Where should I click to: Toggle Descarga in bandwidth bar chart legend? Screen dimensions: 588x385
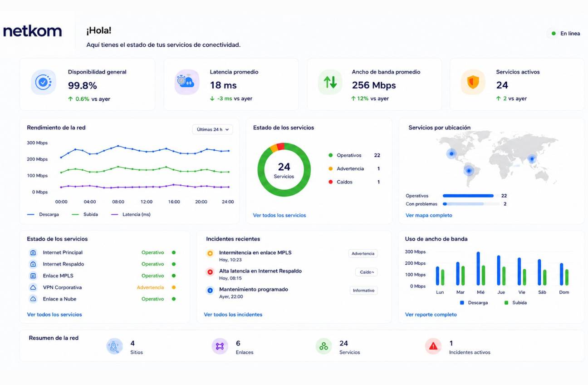coord(474,302)
